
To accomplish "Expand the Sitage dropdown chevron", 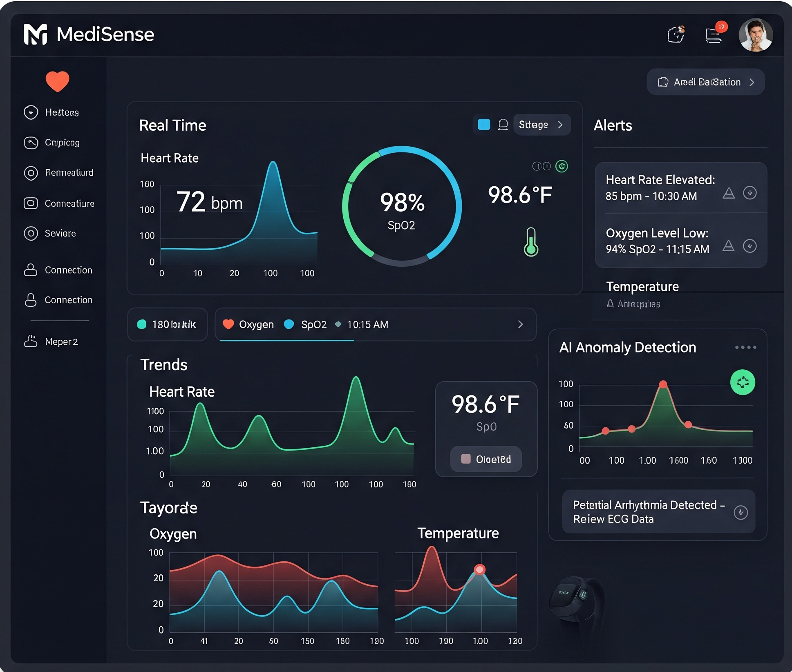I will pos(560,125).
